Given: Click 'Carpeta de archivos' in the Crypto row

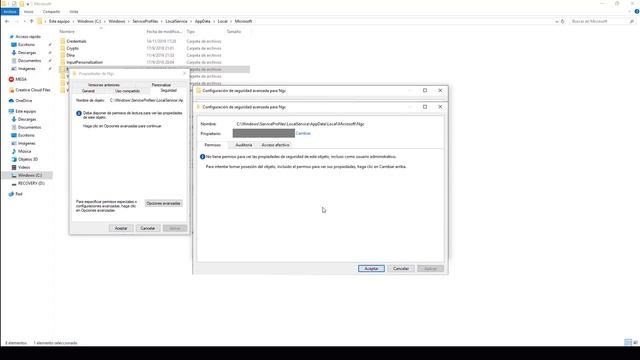Looking at the screenshot, I should (204, 48).
